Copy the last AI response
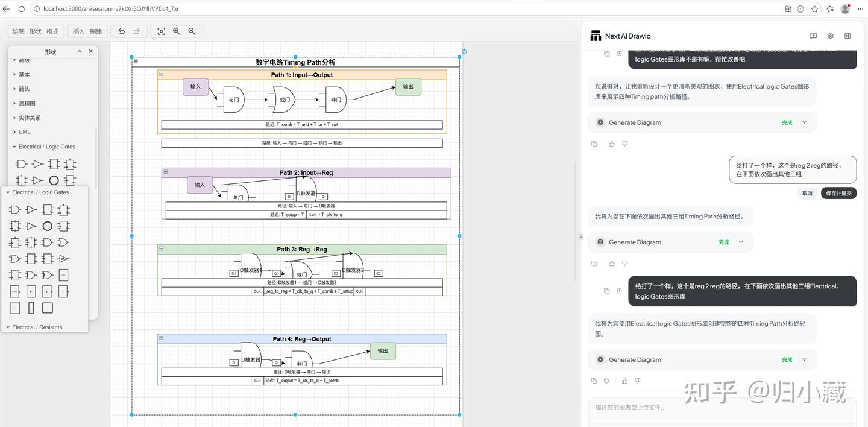Screen dimensions: 868x427 594,381
